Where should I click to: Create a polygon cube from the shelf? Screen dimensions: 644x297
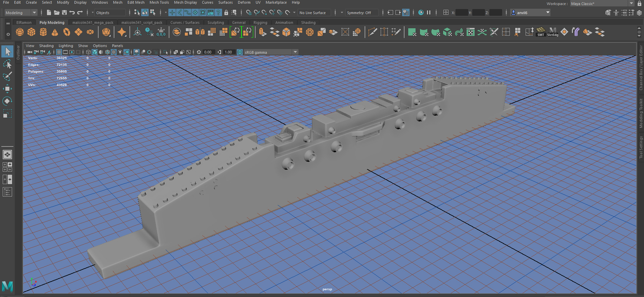pos(32,32)
